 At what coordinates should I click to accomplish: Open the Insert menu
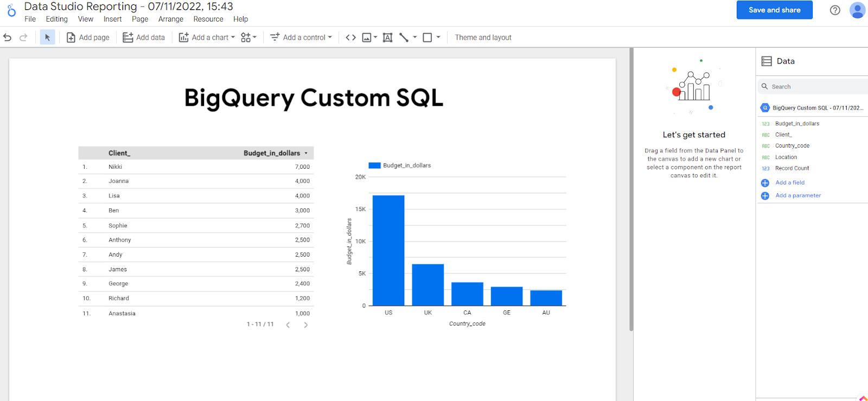click(113, 19)
